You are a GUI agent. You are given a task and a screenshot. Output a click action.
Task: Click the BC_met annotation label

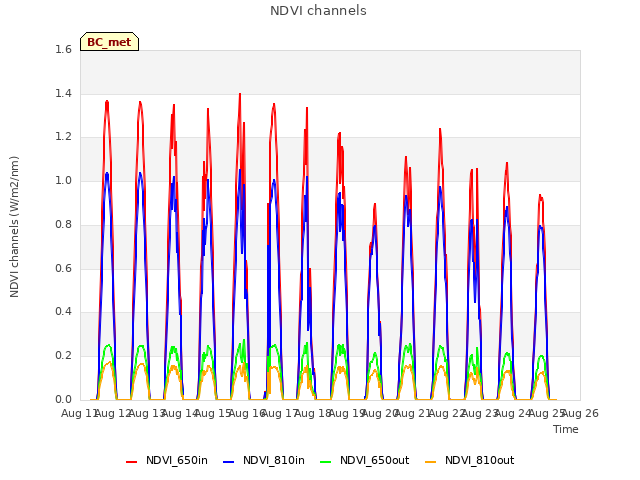point(109,42)
